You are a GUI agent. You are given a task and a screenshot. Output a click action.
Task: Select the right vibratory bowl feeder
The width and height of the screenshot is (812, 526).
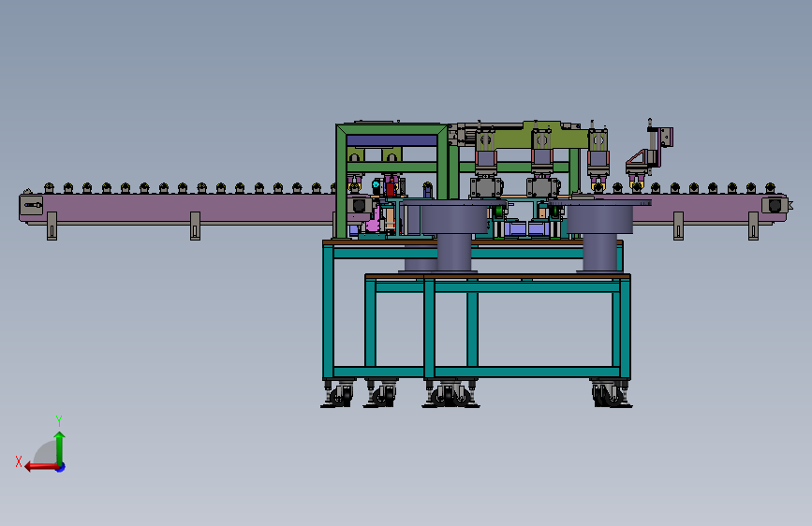[x=599, y=236]
